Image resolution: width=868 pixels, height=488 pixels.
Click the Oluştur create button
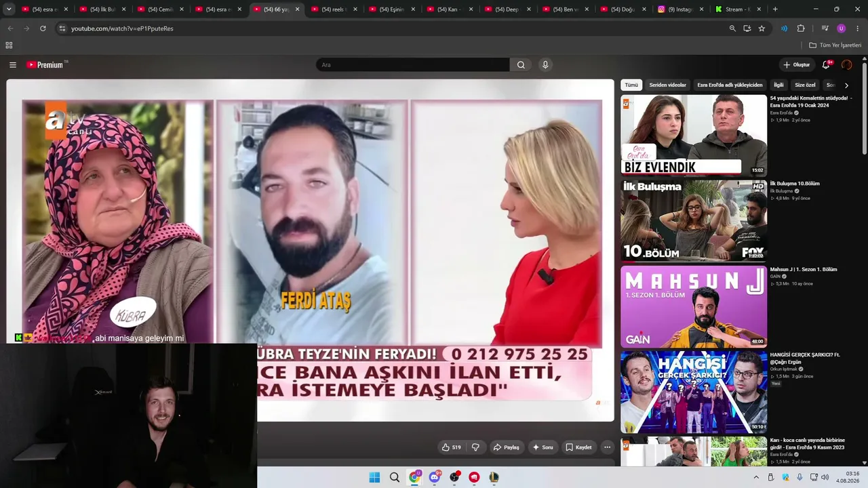[797, 65]
